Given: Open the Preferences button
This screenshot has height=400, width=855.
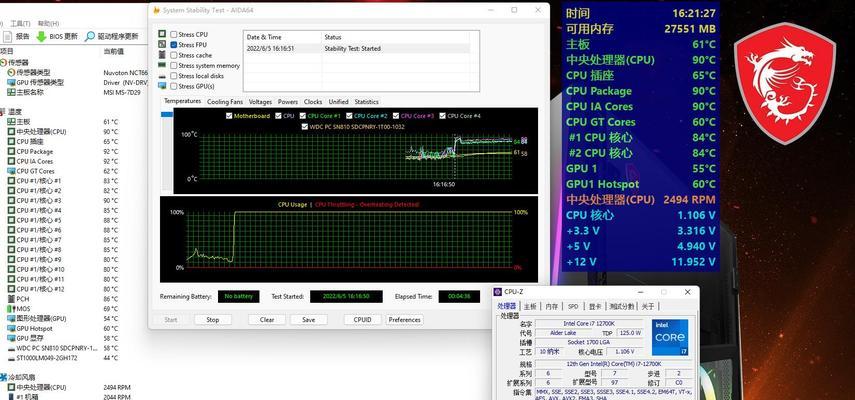Looking at the screenshot, I should 405,320.
